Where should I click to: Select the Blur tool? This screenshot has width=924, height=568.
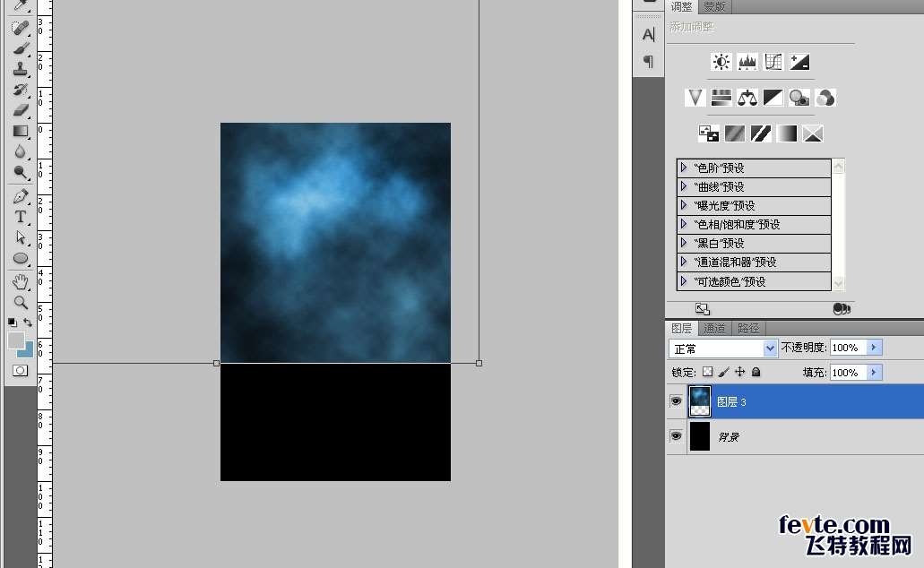[x=20, y=151]
